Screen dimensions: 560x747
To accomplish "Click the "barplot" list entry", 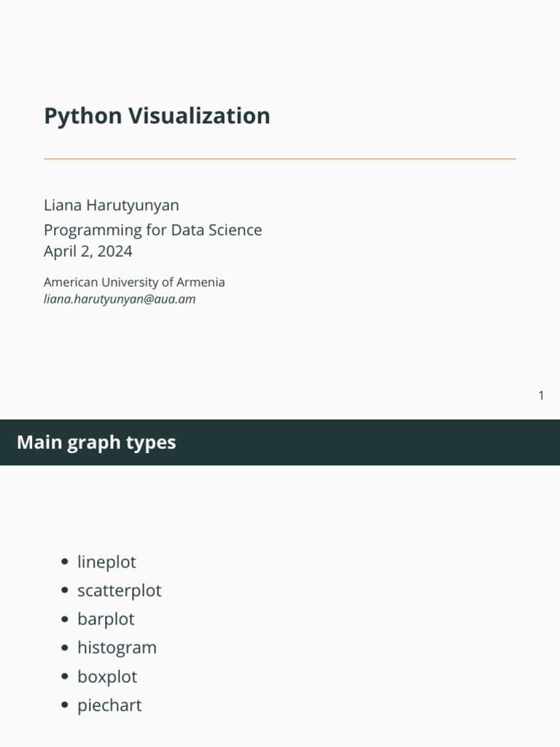I will (106, 619).
